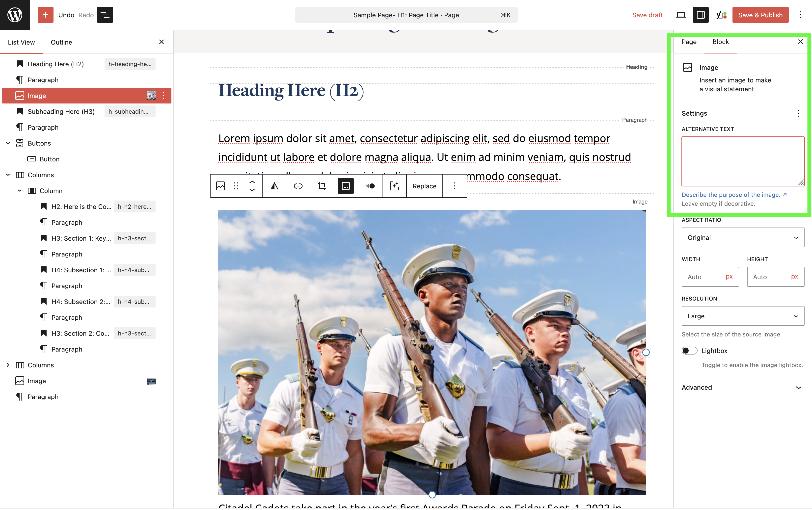This screenshot has width=812, height=510.
Task: Open the Document Overview icon in the header
Action: pos(105,15)
